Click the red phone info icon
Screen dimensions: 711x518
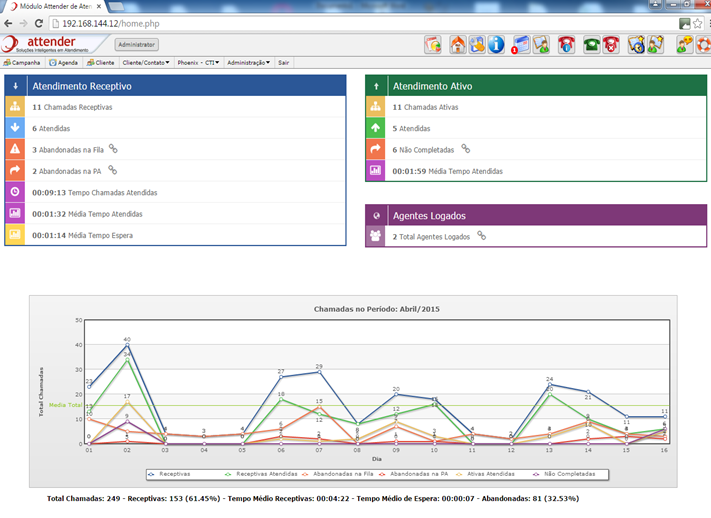point(566,45)
